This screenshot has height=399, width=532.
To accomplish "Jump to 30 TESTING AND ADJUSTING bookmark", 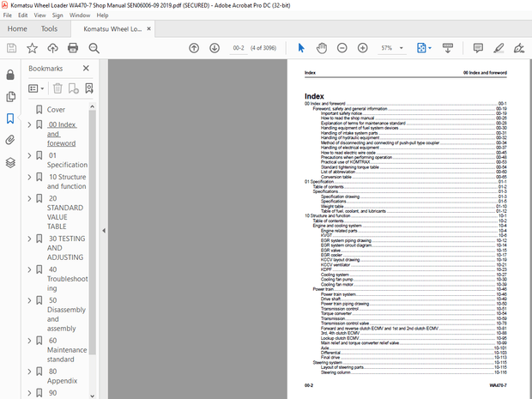I will (x=66, y=248).
